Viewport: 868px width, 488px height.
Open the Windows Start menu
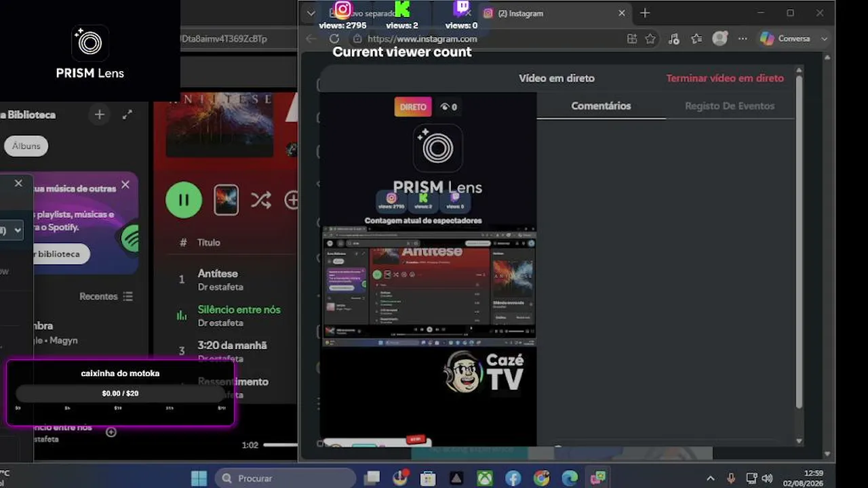pyautogui.click(x=199, y=478)
